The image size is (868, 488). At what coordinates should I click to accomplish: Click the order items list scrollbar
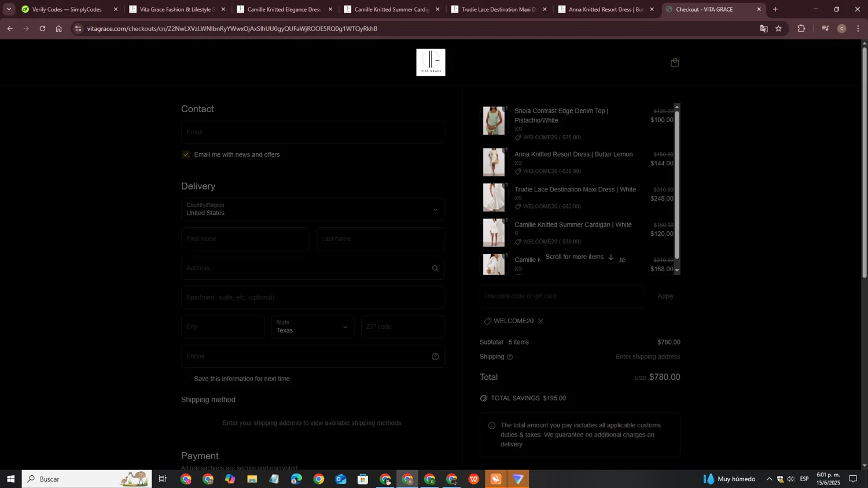(677, 185)
